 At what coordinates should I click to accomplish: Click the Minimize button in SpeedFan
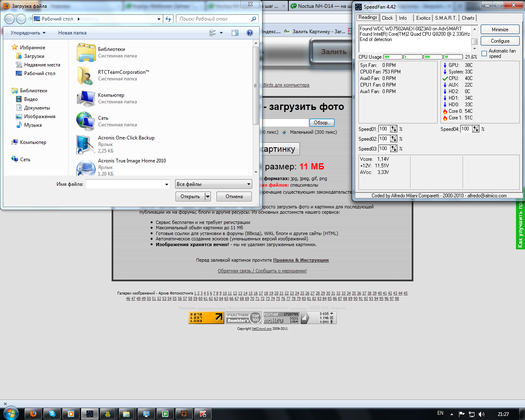tap(500, 30)
